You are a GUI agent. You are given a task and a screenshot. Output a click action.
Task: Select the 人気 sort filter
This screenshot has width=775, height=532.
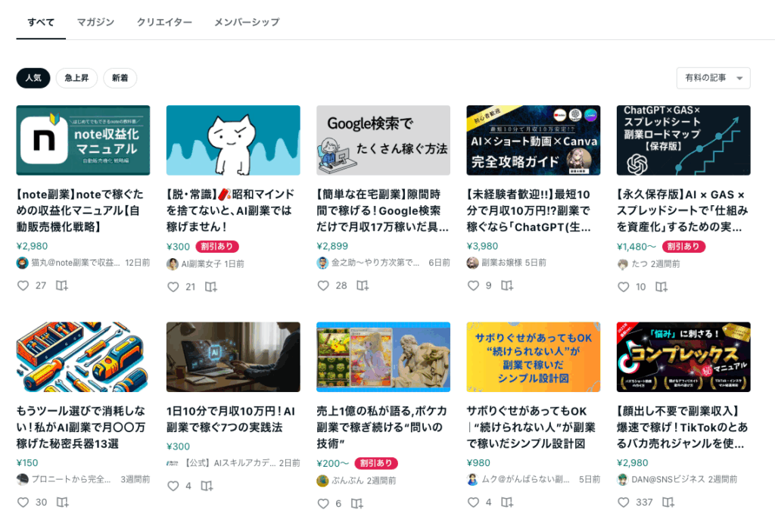(x=33, y=78)
